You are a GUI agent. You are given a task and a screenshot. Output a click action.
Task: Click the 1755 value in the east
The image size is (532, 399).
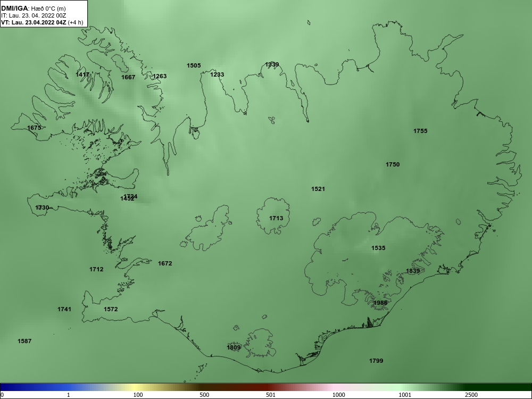click(x=420, y=131)
